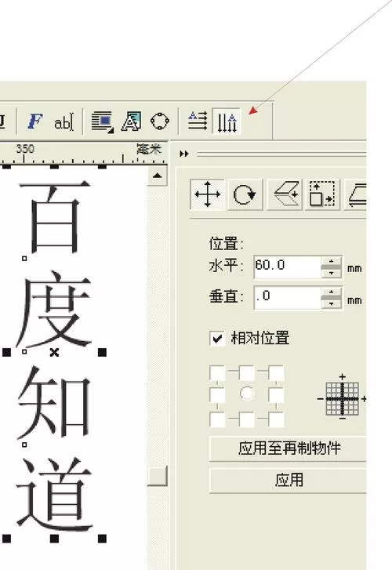Image resolution: width=392 pixels, height=570 pixels.
Task: Click the text frame 'A' icon
Action: coord(131,122)
